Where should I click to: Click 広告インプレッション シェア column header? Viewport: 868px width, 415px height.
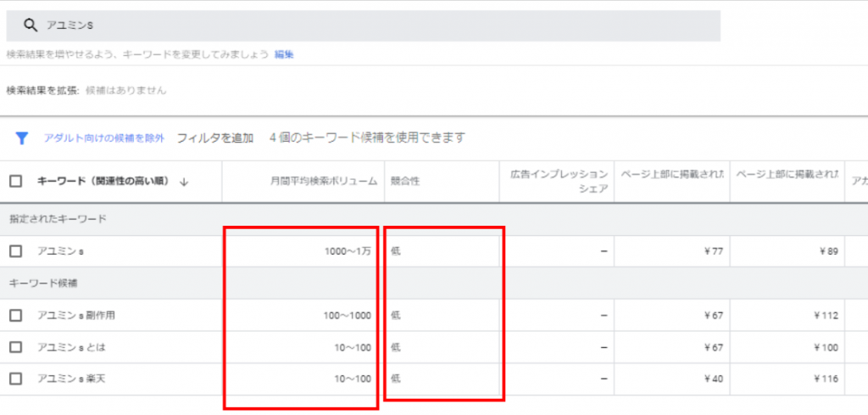coord(559,181)
